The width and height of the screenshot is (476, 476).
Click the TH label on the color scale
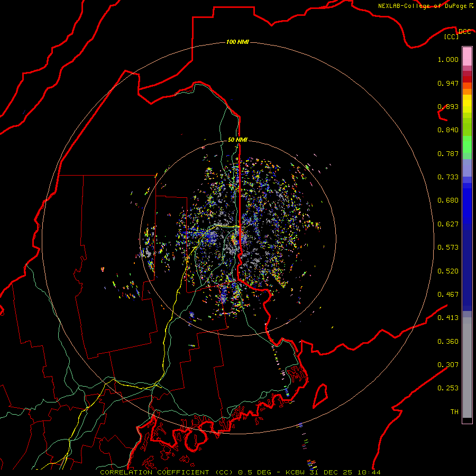click(x=454, y=412)
